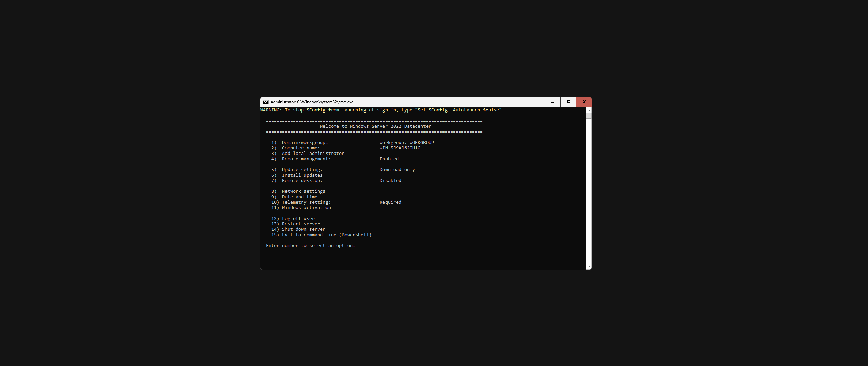Image resolution: width=868 pixels, height=366 pixels.
Task: Click the 'Enabled' remote management value
Action: pos(389,159)
